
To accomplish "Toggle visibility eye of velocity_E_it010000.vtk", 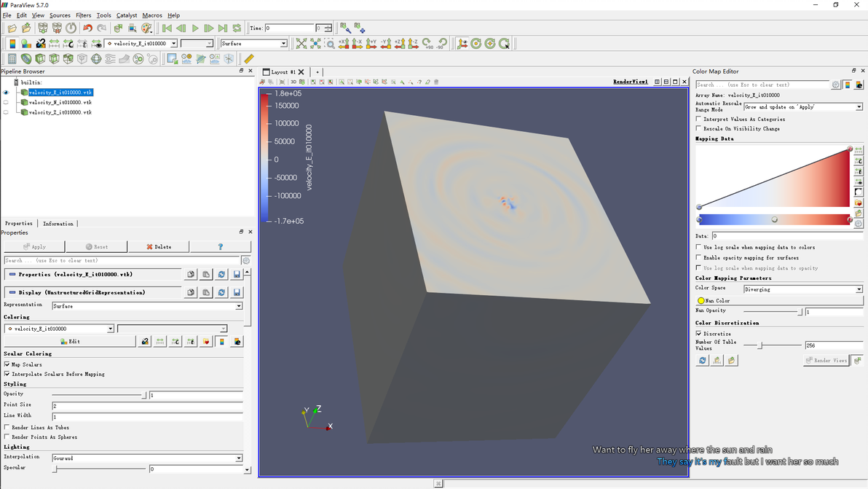I will tap(7, 93).
